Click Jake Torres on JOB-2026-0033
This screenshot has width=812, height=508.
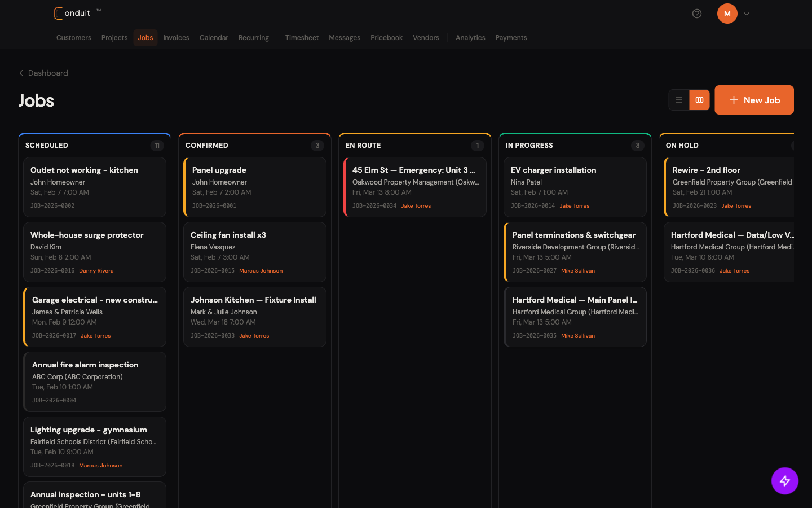click(x=254, y=336)
